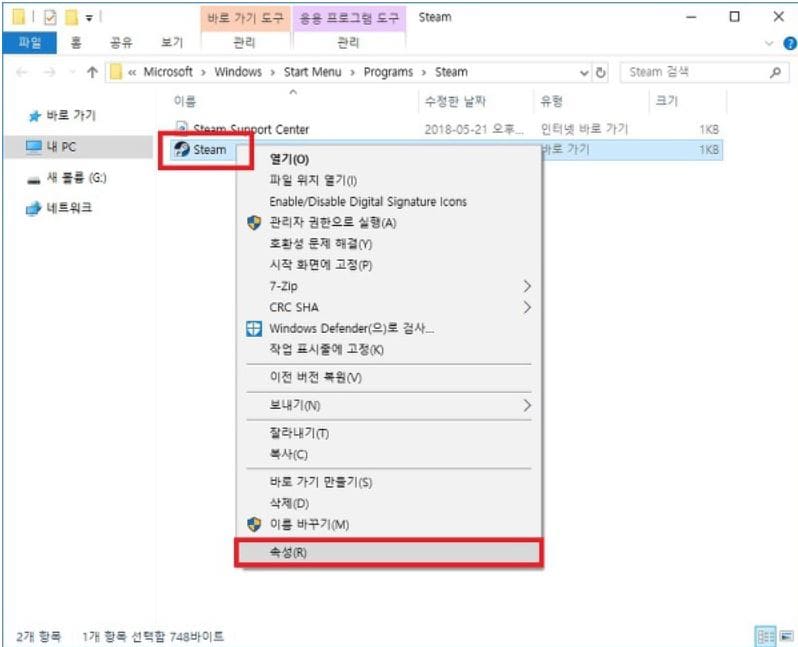Choose 삭제(D) in context menu
798x647 pixels.
pos(389,503)
